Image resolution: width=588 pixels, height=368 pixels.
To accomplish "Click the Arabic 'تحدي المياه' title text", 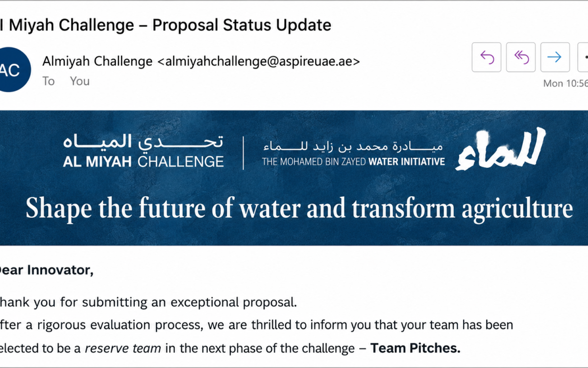I will click(x=143, y=142).
